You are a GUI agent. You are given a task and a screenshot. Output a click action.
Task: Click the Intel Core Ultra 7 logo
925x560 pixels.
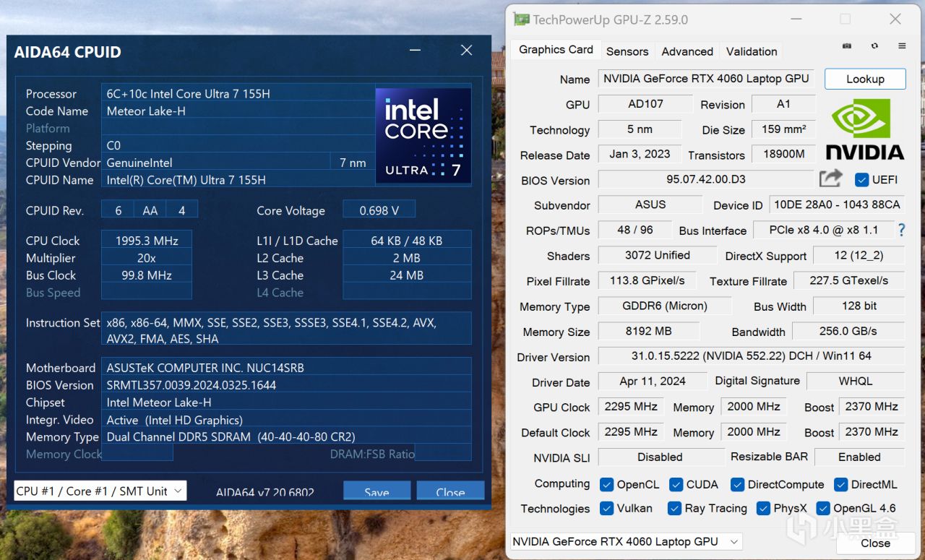pyautogui.click(x=423, y=135)
